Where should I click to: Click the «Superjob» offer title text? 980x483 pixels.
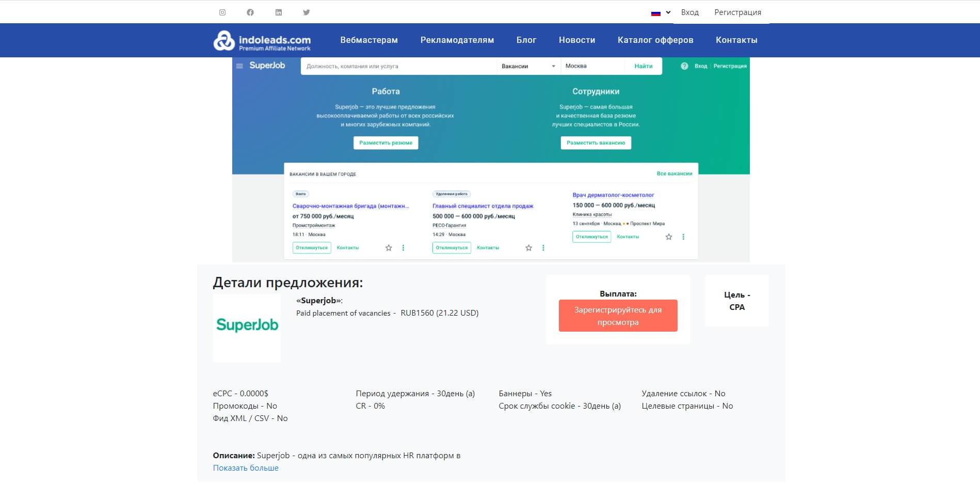[319, 301]
